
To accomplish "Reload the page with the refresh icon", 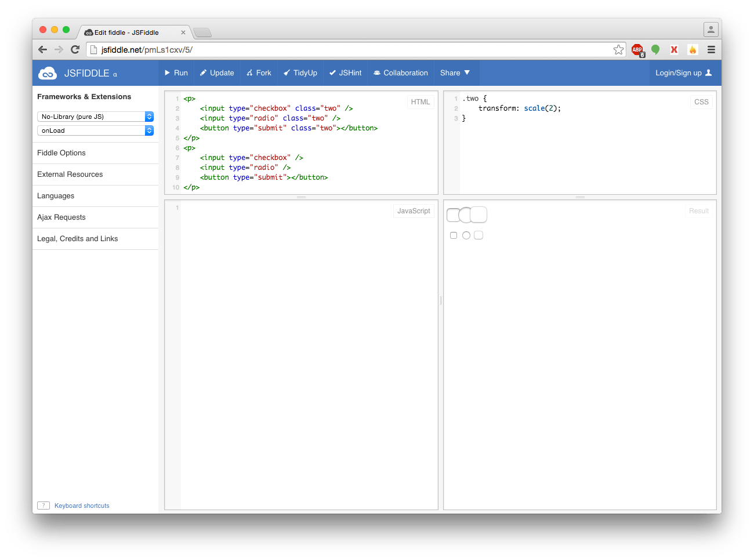I will click(75, 50).
